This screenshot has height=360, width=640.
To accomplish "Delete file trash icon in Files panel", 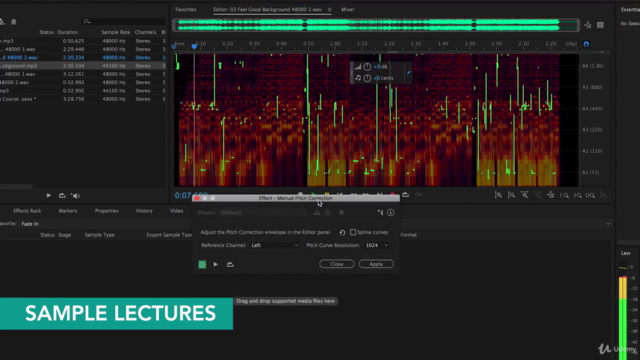I will point(13,22).
